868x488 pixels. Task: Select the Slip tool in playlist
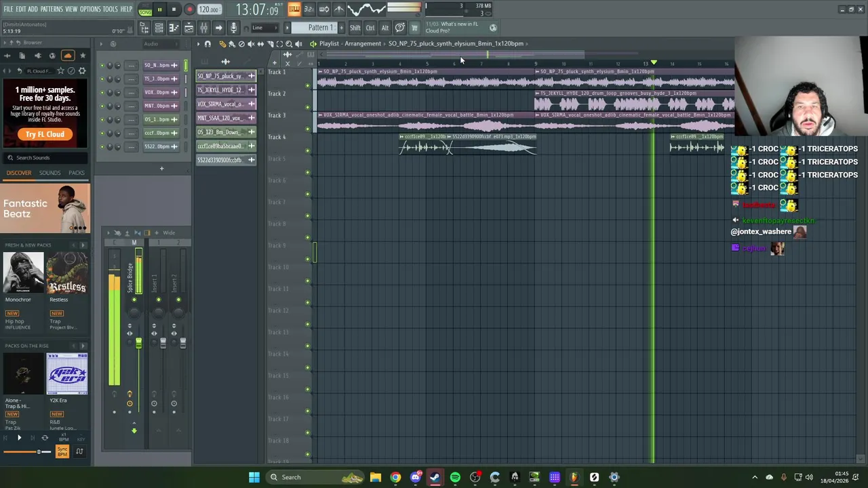[260, 44]
